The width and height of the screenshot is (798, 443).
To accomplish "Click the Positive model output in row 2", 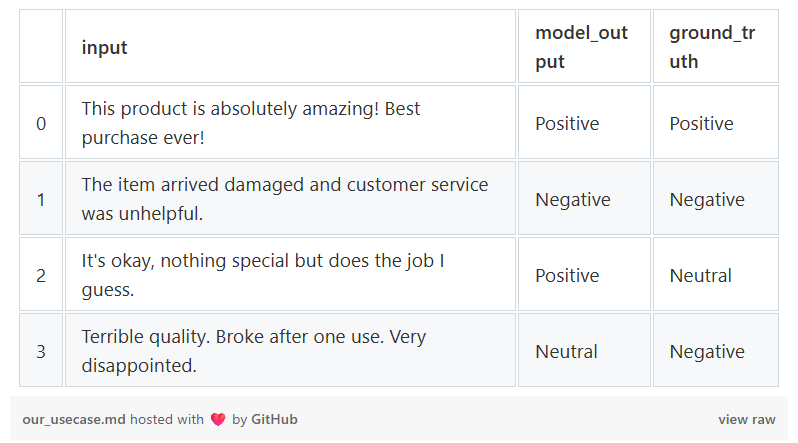I will click(567, 275).
